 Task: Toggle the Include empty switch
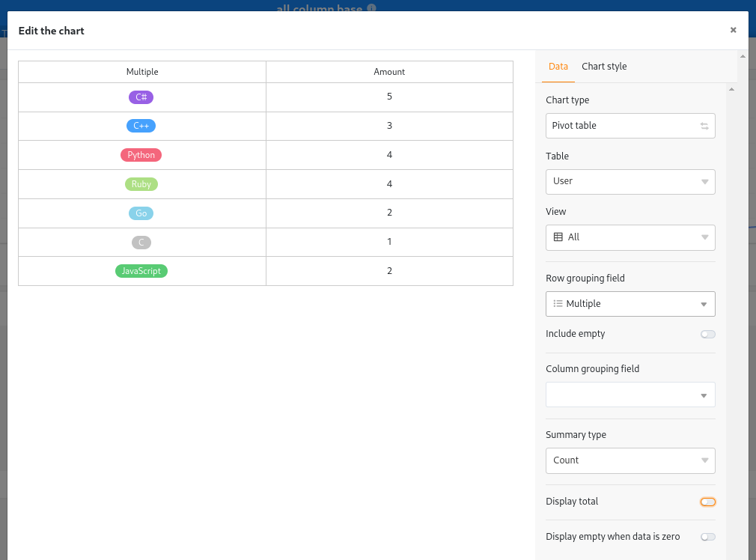coord(708,334)
